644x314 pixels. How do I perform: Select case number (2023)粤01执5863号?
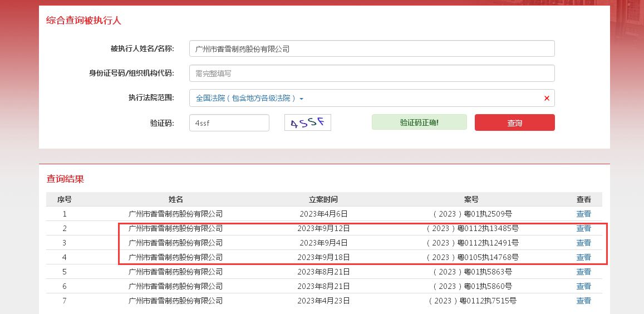point(473,272)
